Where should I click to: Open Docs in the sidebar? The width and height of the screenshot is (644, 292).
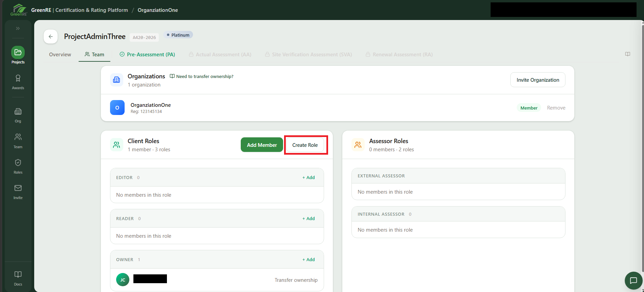18,278
